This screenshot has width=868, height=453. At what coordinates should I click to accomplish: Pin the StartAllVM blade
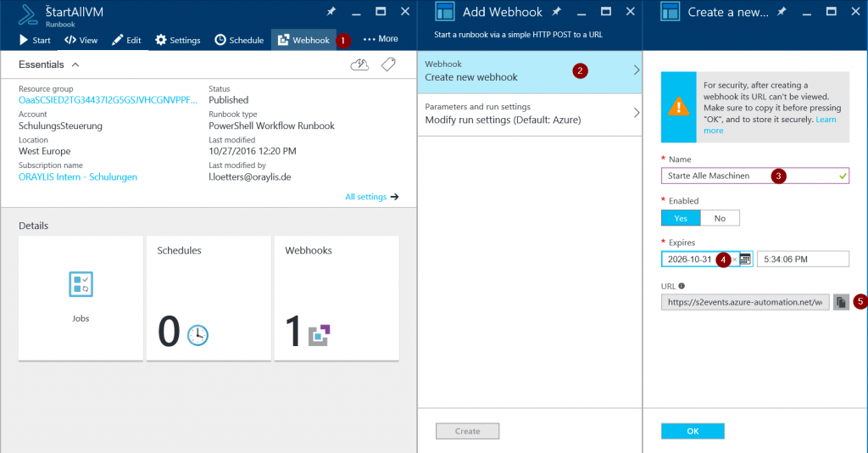pyautogui.click(x=331, y=11)
